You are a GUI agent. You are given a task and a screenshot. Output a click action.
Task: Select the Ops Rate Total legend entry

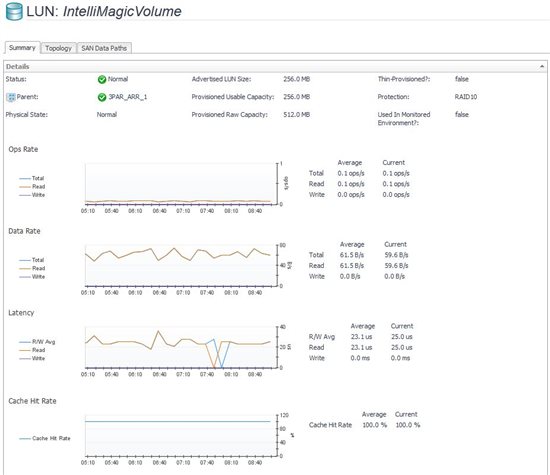pos(32,178)
